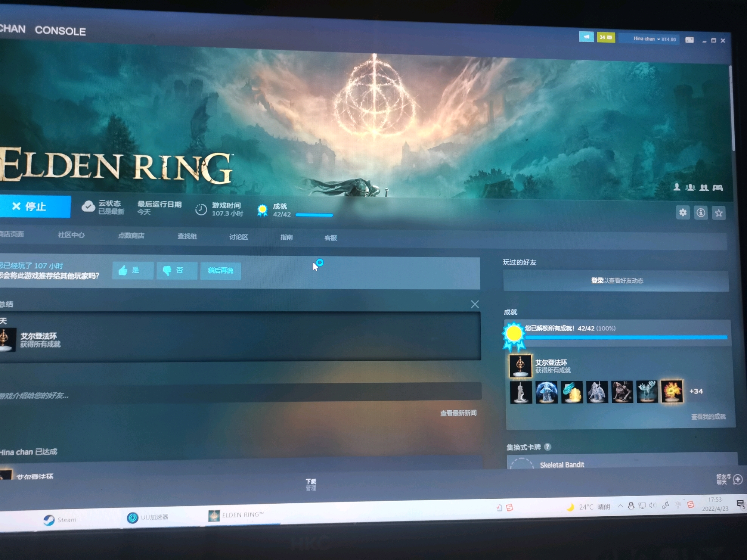Open the Hina chan account dropdown
747x560 pixels.
[654, 39]
